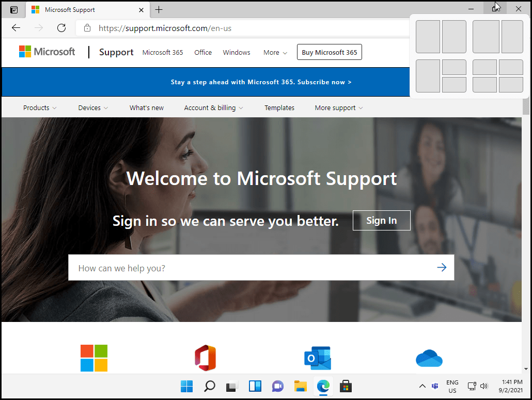Reload the page with refresh icon
The image size is (532, 400).
pyautogui.click(x=61, y=28)
